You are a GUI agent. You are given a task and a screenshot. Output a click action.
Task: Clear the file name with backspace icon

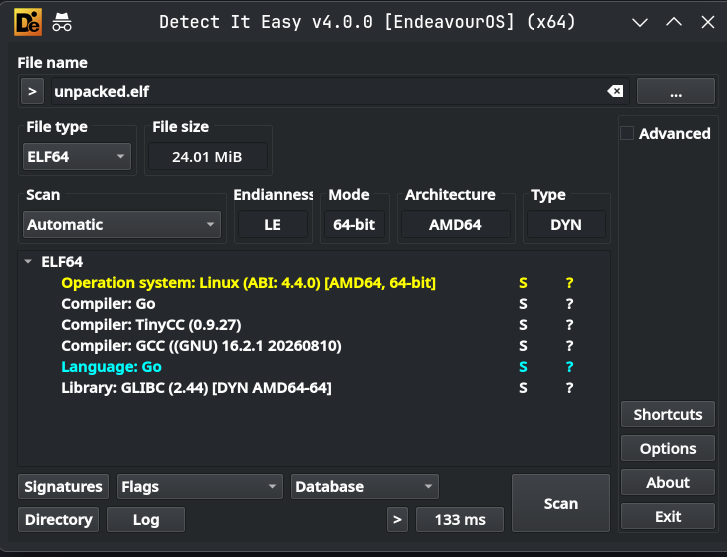pos(615,91)
